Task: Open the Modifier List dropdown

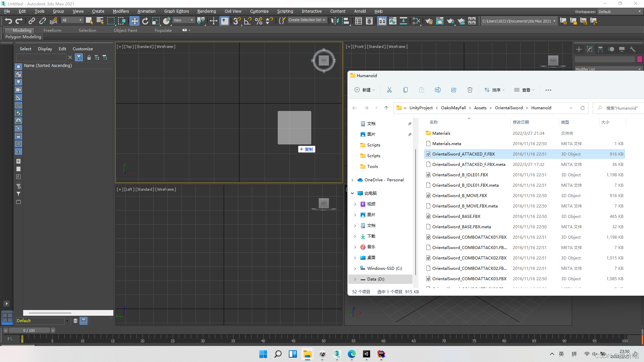Action: coord(608,69)
